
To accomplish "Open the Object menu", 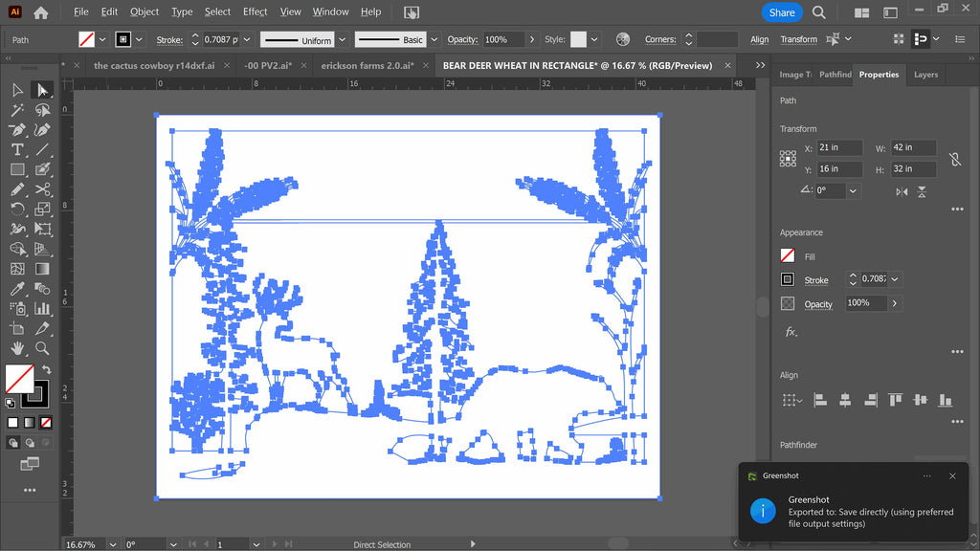I will point(145,11).
